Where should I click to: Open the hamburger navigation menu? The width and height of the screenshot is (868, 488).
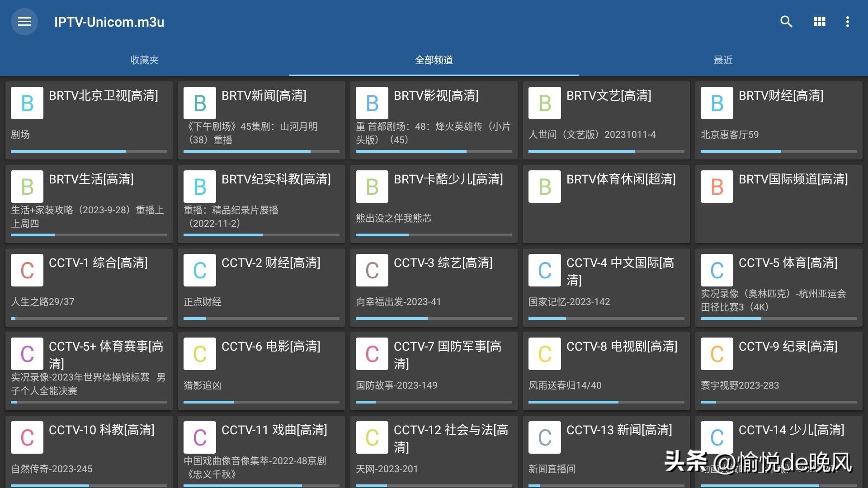[24, 22]
